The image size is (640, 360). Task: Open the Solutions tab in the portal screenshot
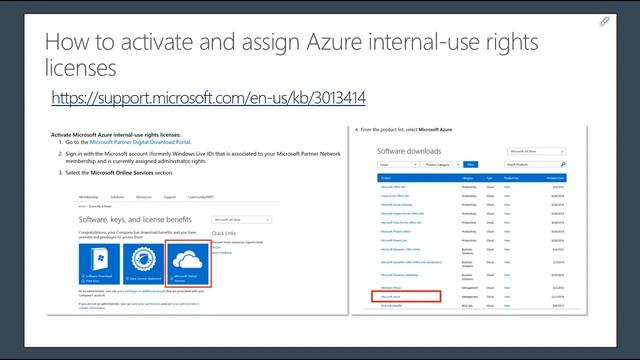pos(117,197)
